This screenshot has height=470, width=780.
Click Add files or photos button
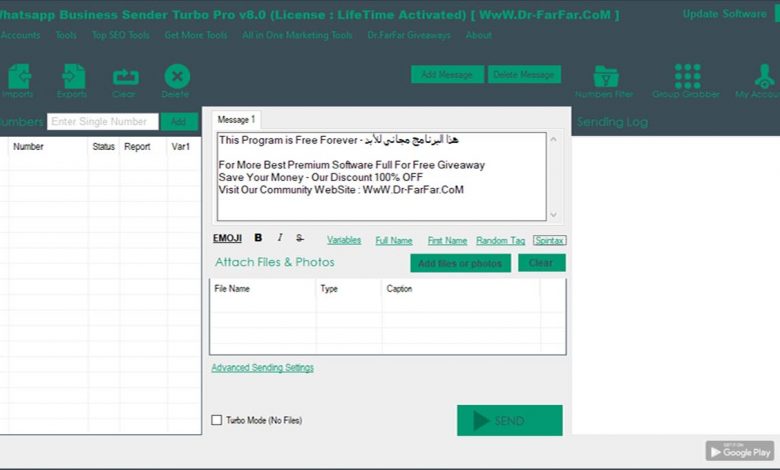pyautogui.click(x=460, y=263)
